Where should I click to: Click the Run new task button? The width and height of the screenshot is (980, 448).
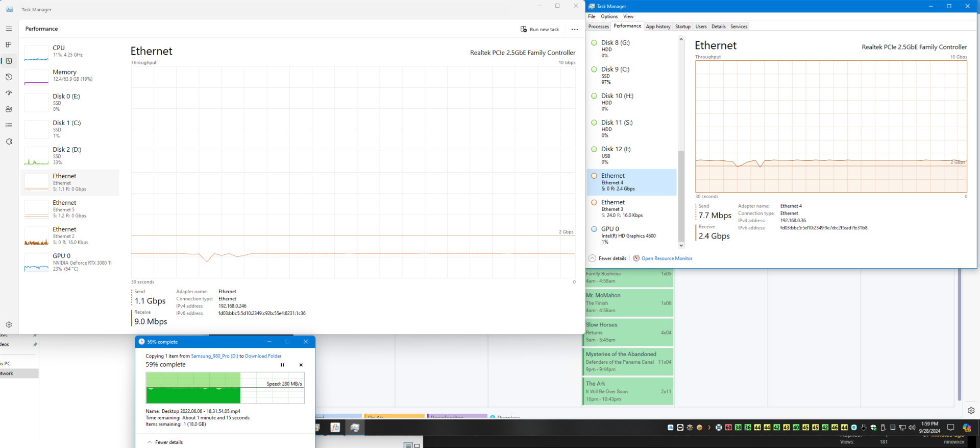coord(540,29)
